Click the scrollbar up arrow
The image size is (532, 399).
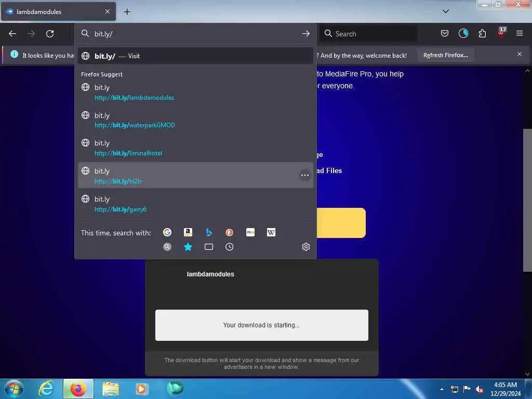(527, 71)
